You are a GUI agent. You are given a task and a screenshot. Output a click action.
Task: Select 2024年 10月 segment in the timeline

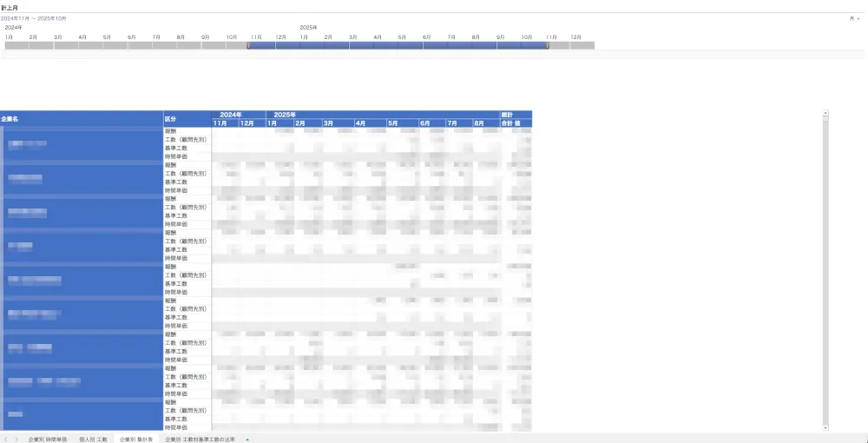click(237, 45)
